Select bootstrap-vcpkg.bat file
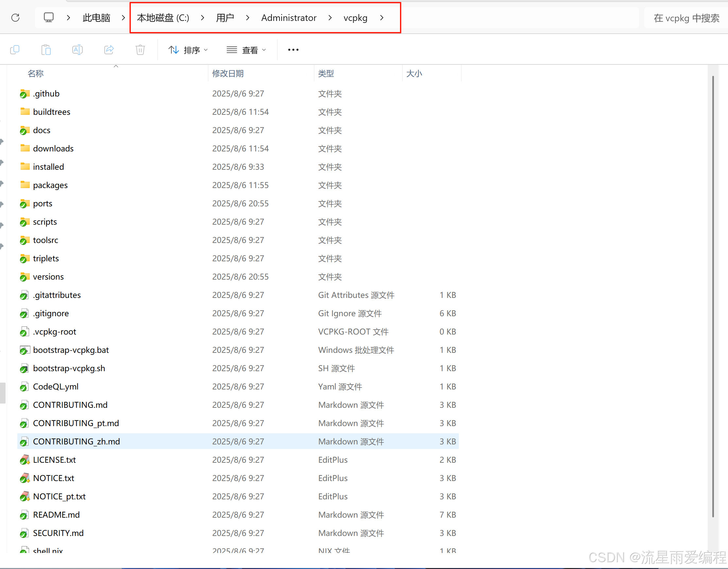Screen dimensions: 728x569 (71, 350)
